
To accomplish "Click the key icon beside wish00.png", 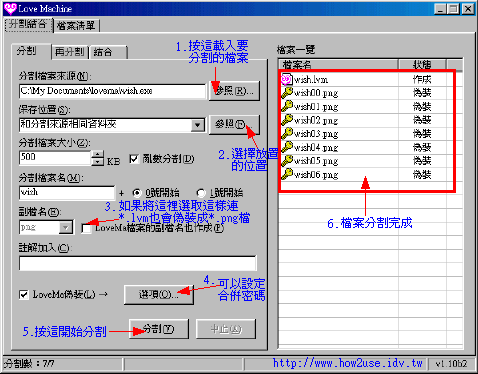I will [286, 93].
